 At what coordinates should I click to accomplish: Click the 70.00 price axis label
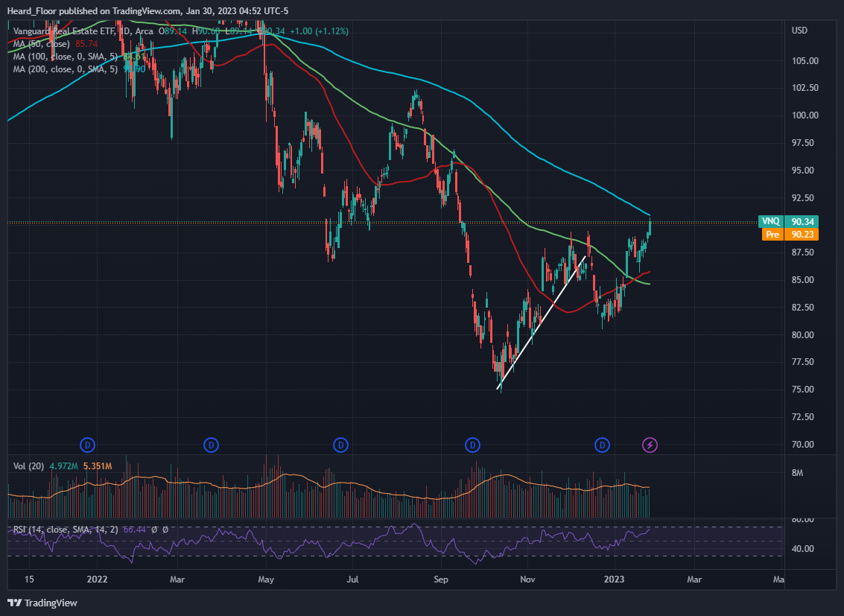pos(803,445)
